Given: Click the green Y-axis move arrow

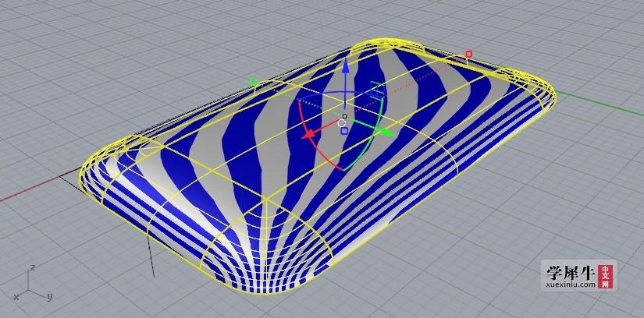Looking at the screenshot, I should [x=387, y=132].
